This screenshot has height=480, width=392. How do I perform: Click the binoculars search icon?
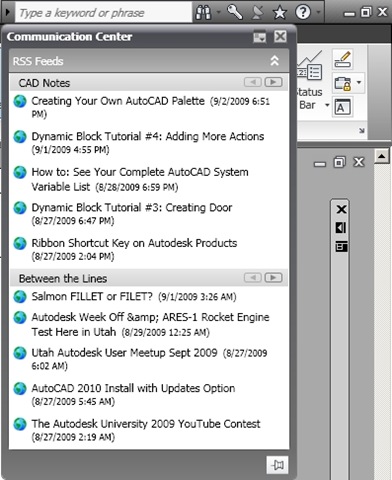click(x=203, y=13)
